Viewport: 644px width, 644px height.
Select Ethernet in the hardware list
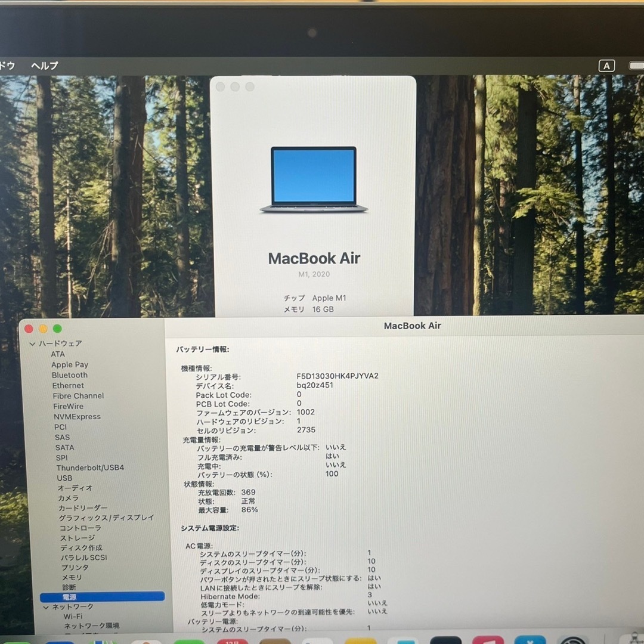pos(68,386)
